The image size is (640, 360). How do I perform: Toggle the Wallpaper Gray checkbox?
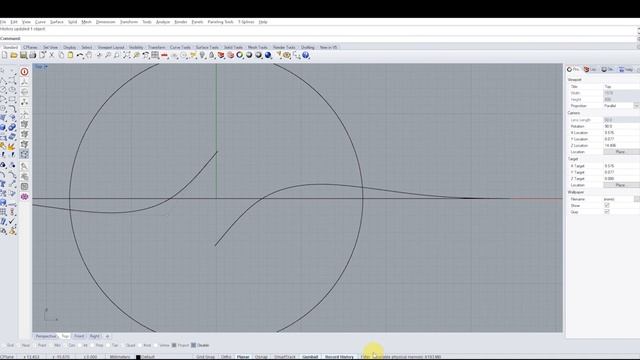click(x=607, y=212)
